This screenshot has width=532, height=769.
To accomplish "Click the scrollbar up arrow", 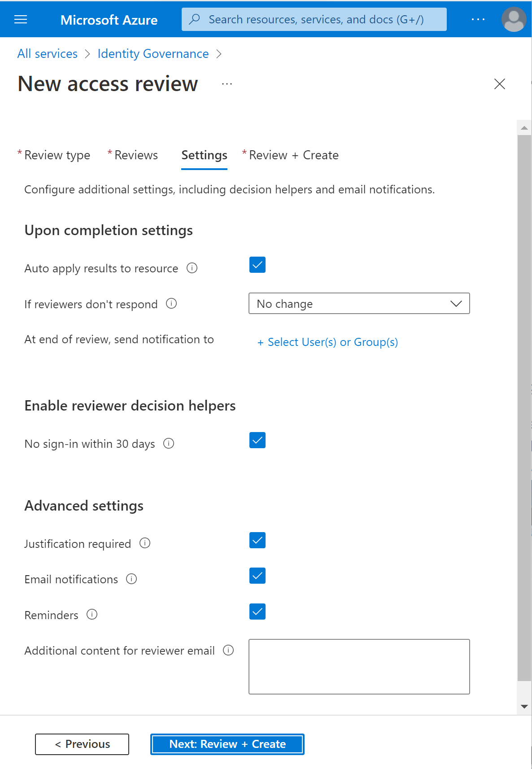I will click(524, 128).
